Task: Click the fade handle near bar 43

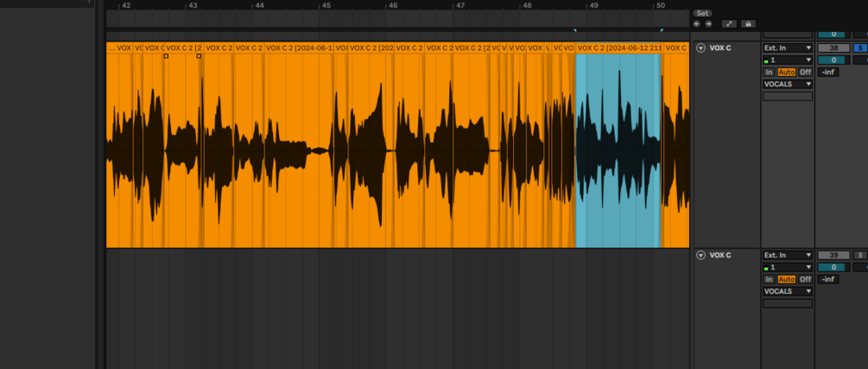Action: (x=199, y=56)
